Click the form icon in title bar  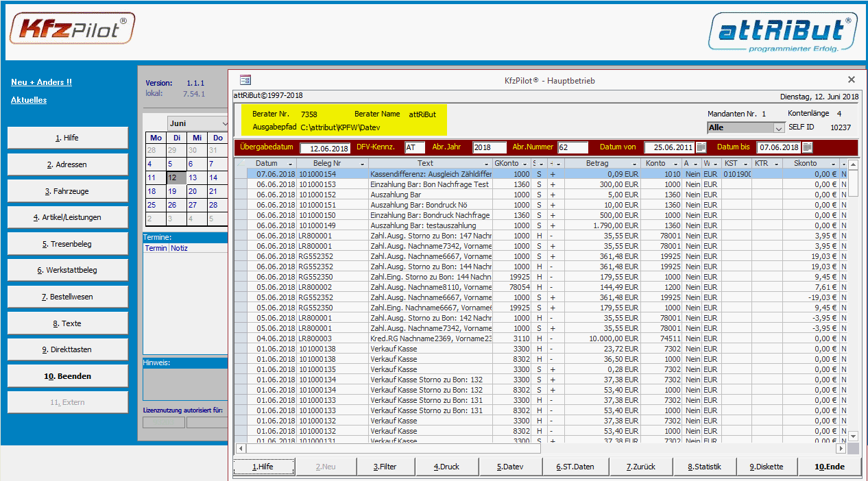pos(245,80)
